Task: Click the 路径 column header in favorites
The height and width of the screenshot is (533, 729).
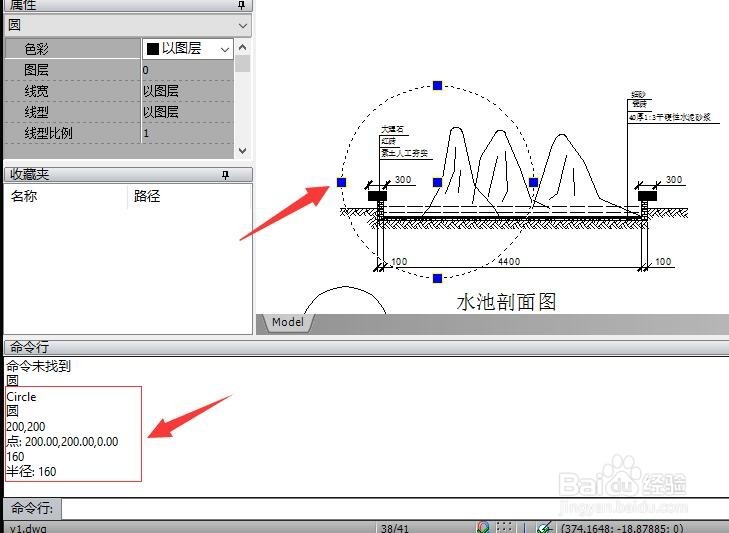Action: (x=147, y=196)
